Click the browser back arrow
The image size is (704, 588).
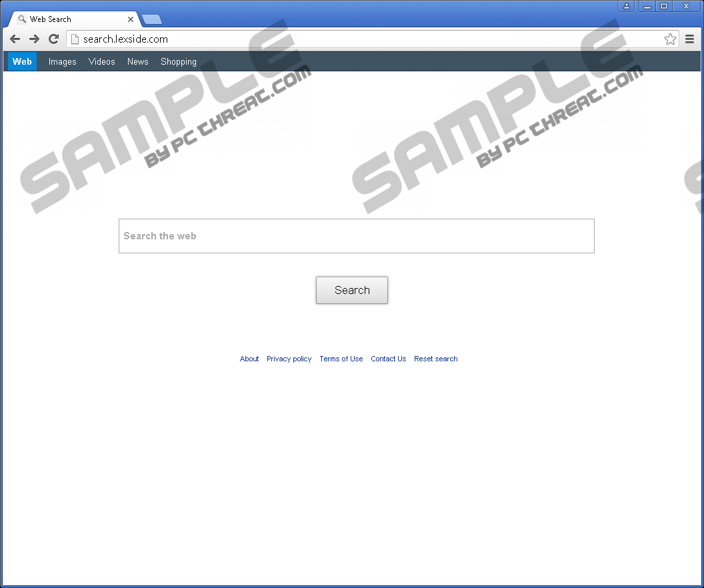15,39
